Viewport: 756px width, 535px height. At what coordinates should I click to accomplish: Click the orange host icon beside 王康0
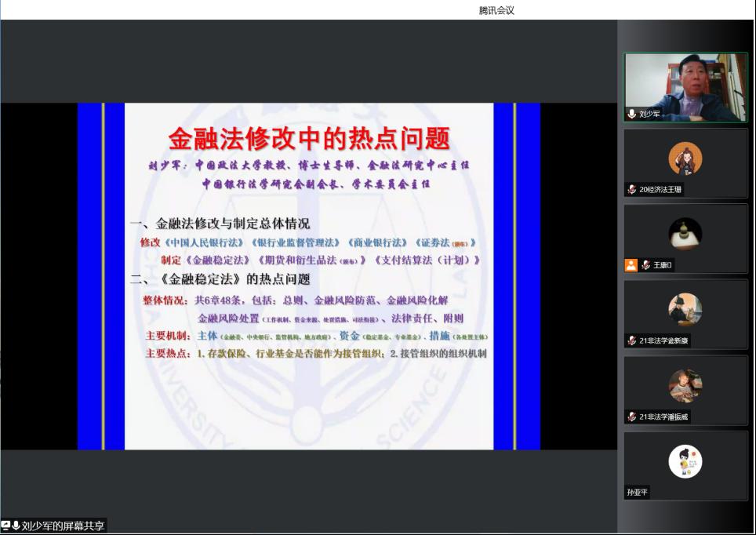coord(631,265)
